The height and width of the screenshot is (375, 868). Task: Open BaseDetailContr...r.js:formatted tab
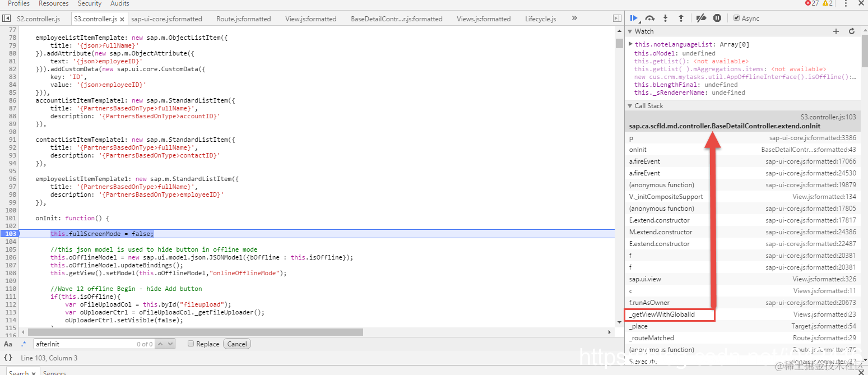(x=397, y=19)
